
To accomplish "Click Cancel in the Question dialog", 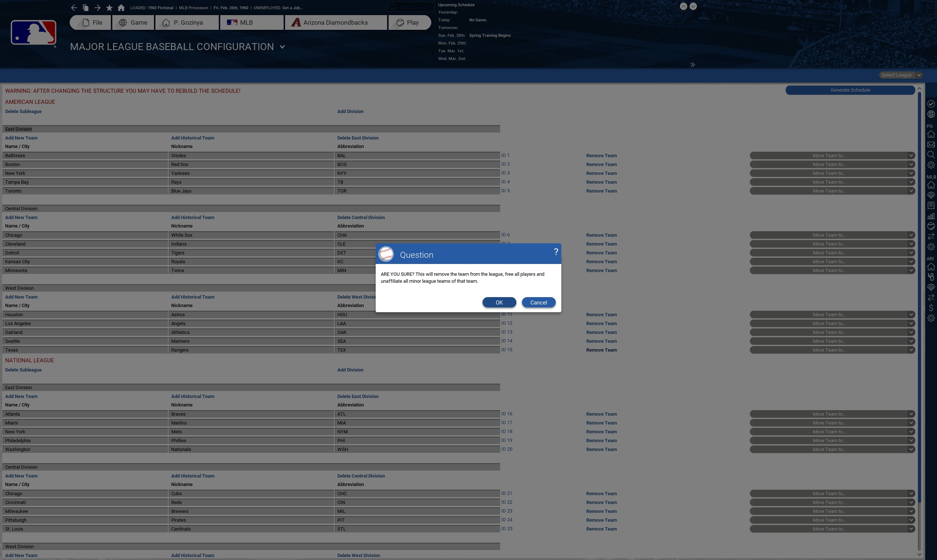I will click(538, 302).
